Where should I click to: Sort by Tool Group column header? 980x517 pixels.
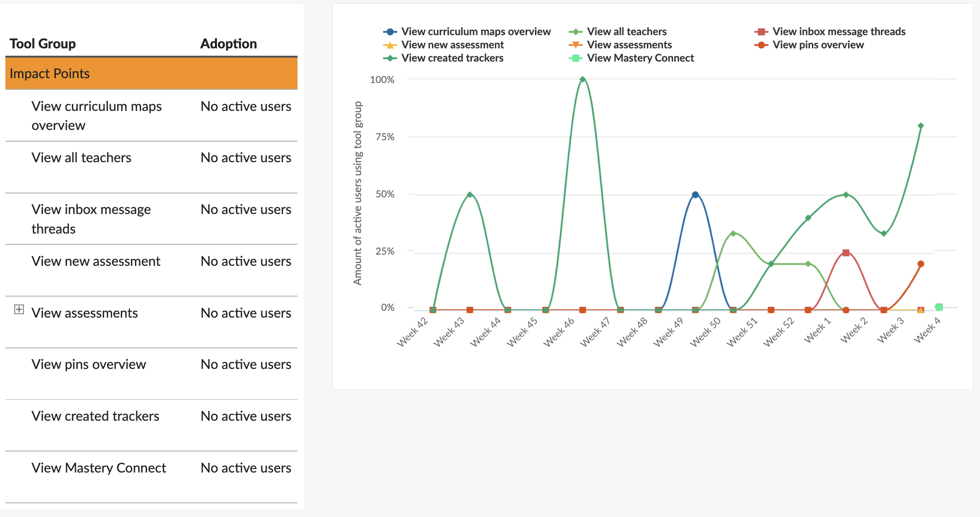[43, 44]
